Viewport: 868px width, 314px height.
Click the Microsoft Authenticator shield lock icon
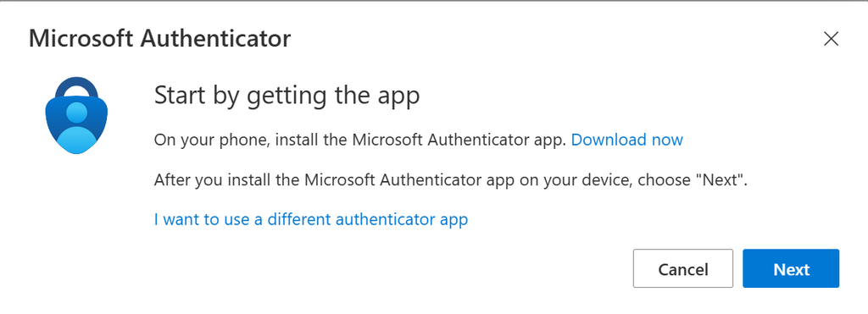coord(76,115)
